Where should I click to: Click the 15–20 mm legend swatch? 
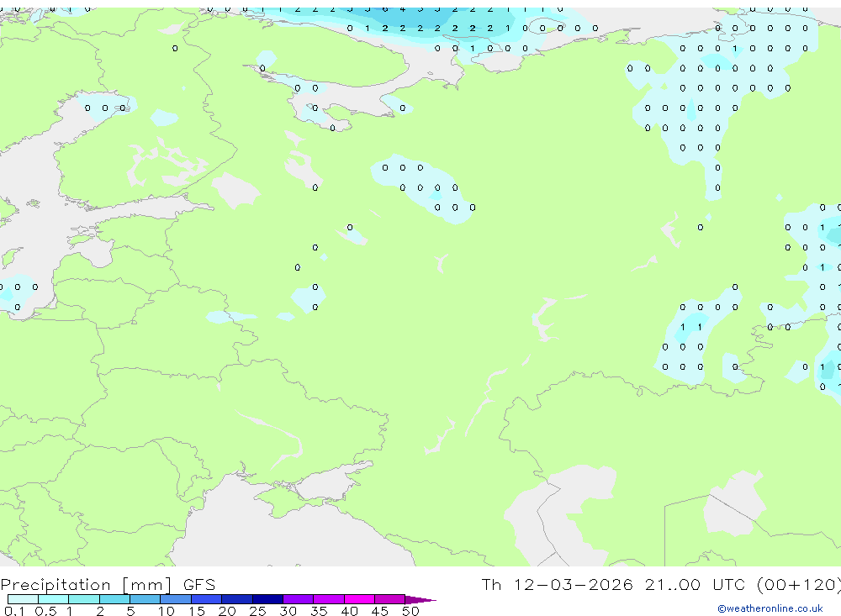point(207,599)
